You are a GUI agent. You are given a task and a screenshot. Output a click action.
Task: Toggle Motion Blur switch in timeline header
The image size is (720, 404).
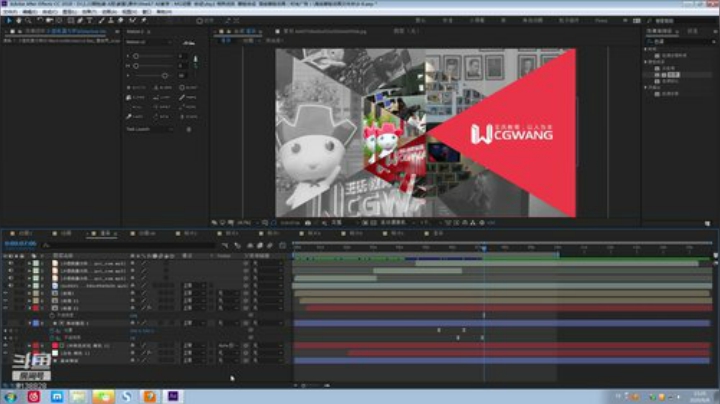coord(270,246)
